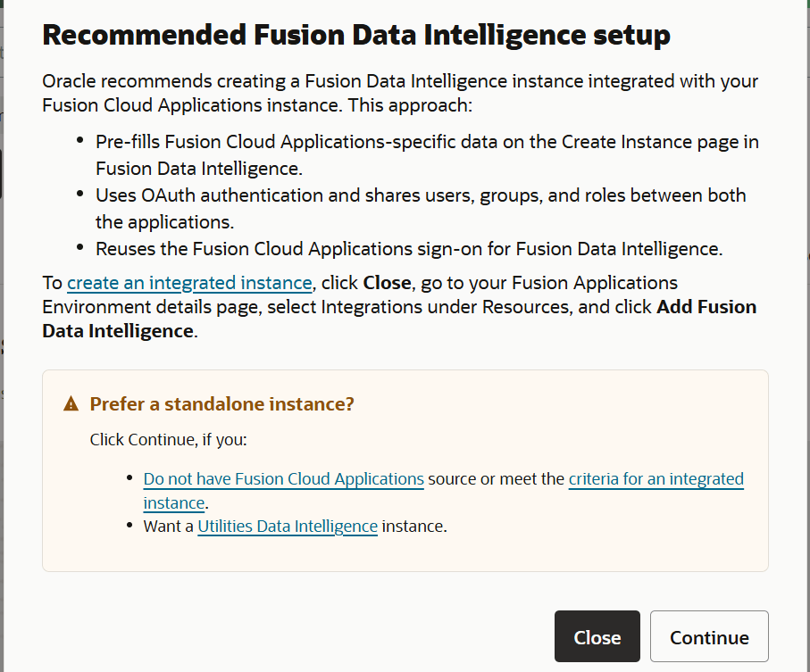Follow the Do not have Fusion Cloud Applications link
This screenshot has height=672, width=810.
[283, 478]
